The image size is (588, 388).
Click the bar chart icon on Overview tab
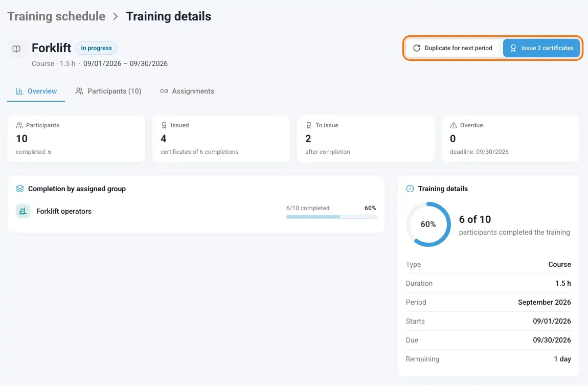click(x=19, y=91)
